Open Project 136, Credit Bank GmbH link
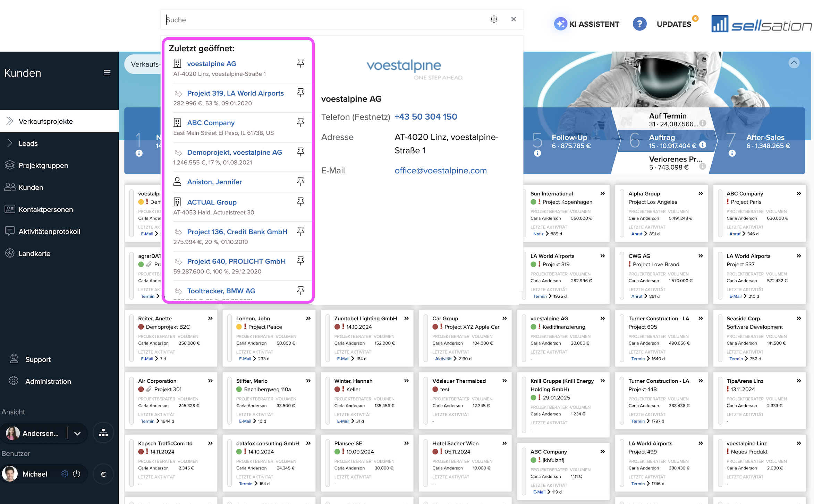The image size is (814, 504). (x=237, y=232)
